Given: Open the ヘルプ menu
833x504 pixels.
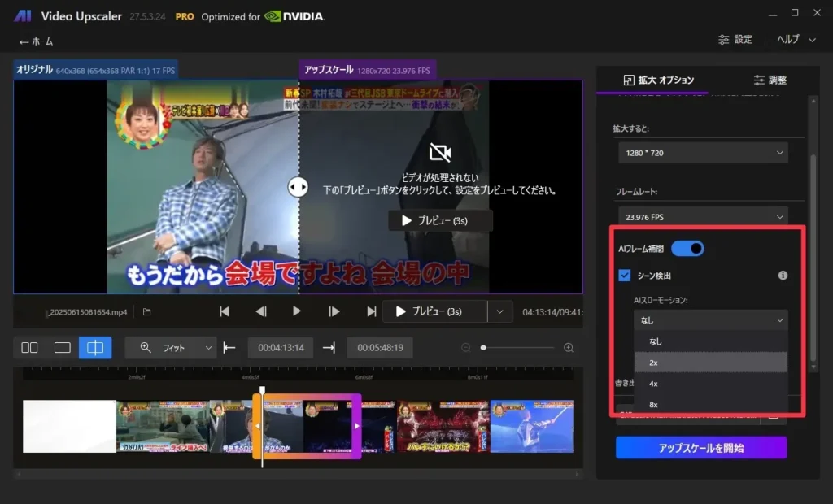Looking at the screenshot, I should 793,39.
